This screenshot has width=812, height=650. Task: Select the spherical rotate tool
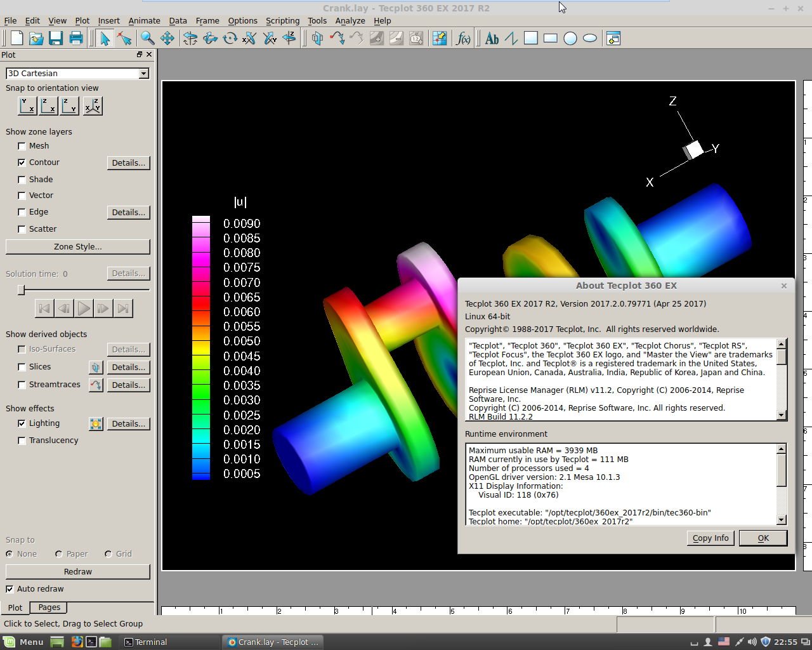coord(190,38)
